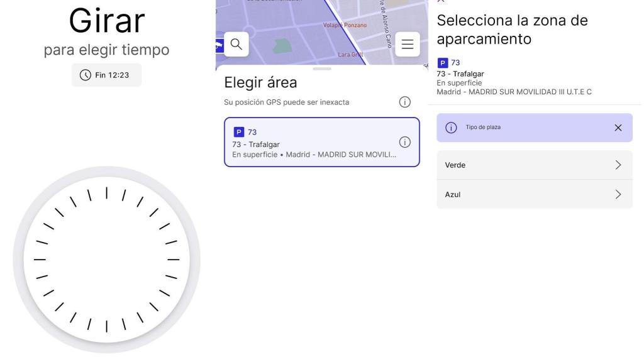
Task: Tap info icon beside GPS inaccuracy notice
Action: tap(405, 102)
